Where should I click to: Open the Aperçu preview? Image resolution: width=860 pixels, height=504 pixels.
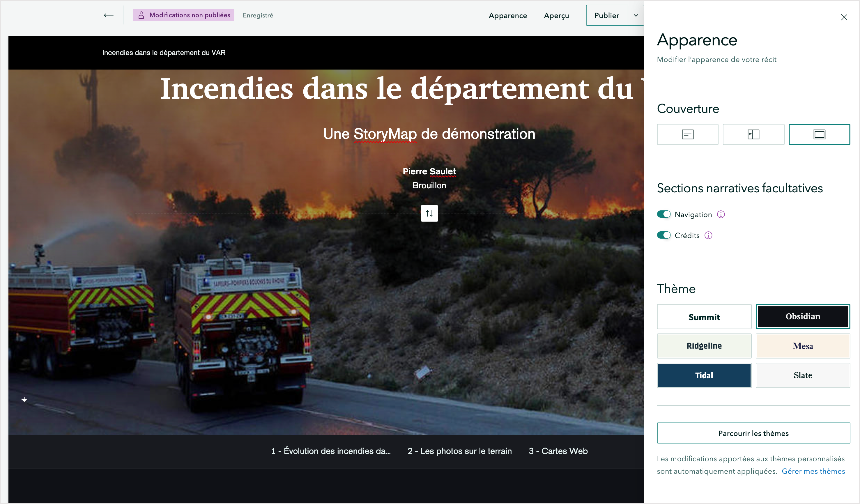(x=556, y=16)
